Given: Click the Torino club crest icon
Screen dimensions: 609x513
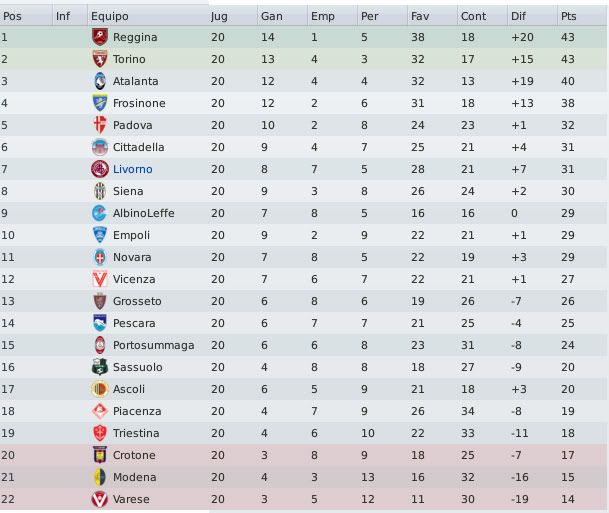Looking at the screenshot, I should 100,59.
